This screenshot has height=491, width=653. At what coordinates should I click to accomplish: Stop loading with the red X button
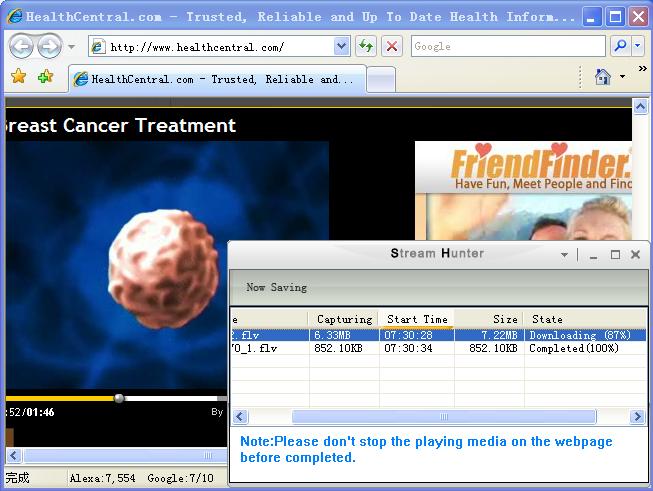click(x=391, y=46)
